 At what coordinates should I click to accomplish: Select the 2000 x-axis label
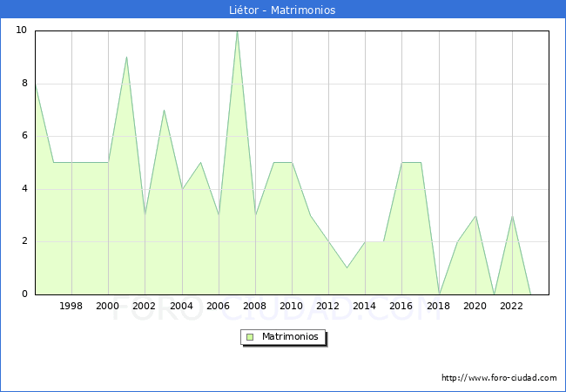107,306
